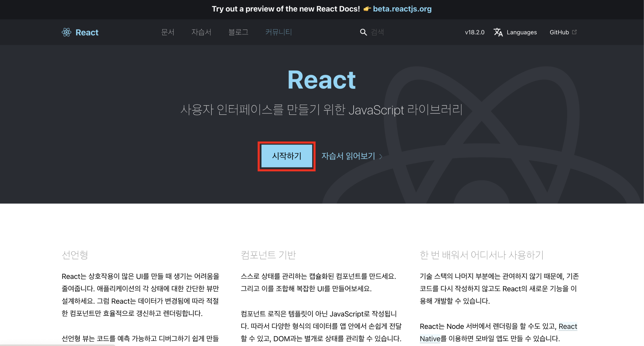Open 자습서 읽어보기 tutorial link
644x346 pixels.
coord(348,156)
